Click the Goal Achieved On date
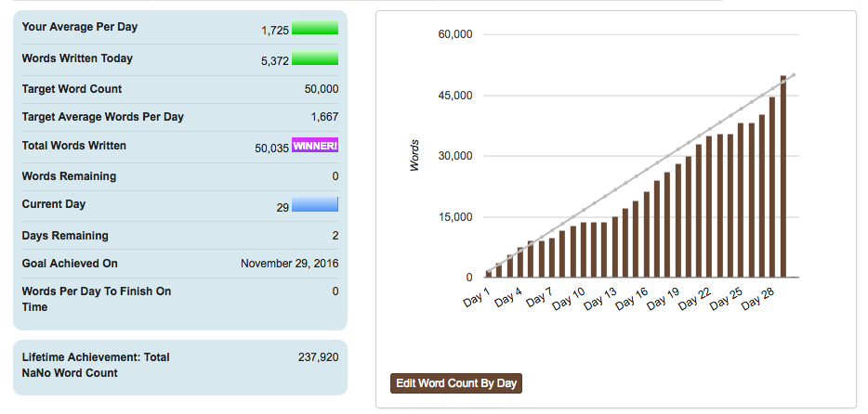The image size is (868, 414). [x=289, y=264]
